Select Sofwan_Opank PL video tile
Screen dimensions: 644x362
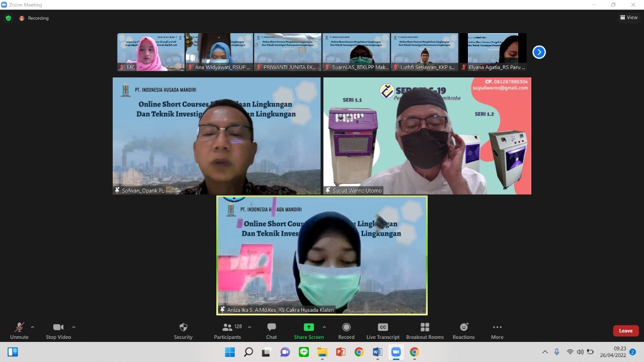point(216,136)
